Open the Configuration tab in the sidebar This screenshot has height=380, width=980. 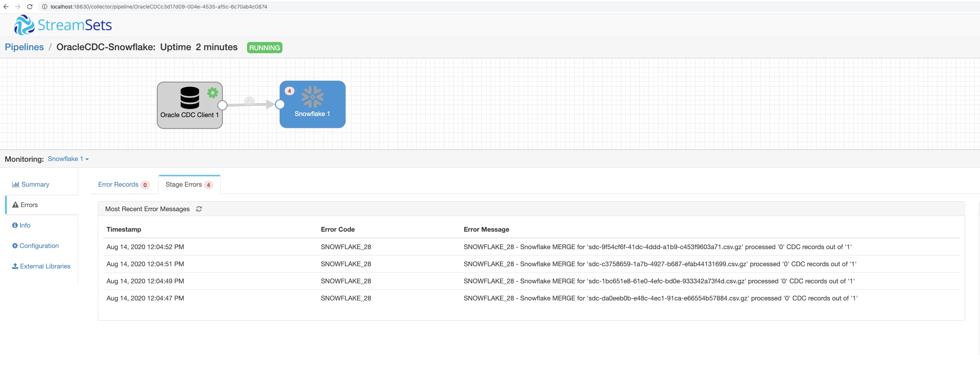(35, 246)
